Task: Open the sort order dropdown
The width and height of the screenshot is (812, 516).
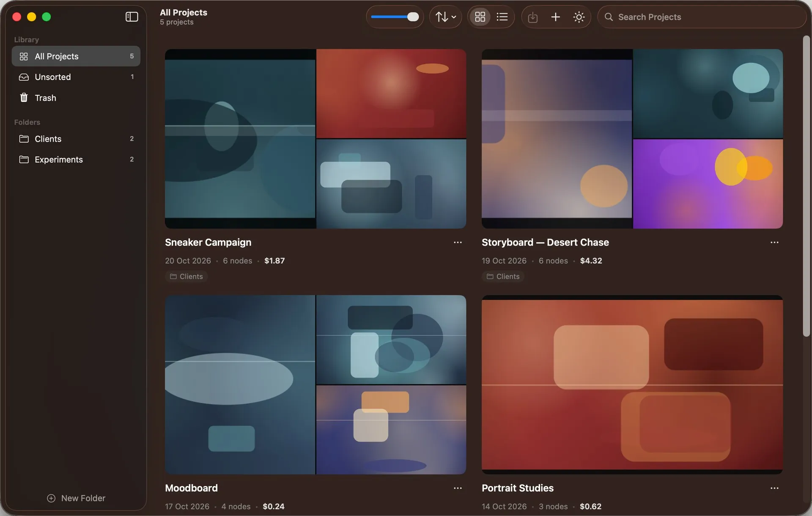Action: [445, 17]
